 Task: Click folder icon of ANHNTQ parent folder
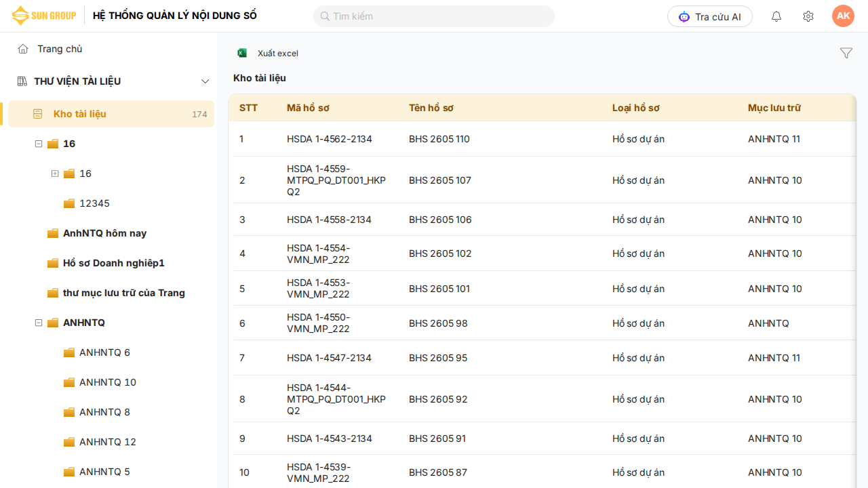53,323
